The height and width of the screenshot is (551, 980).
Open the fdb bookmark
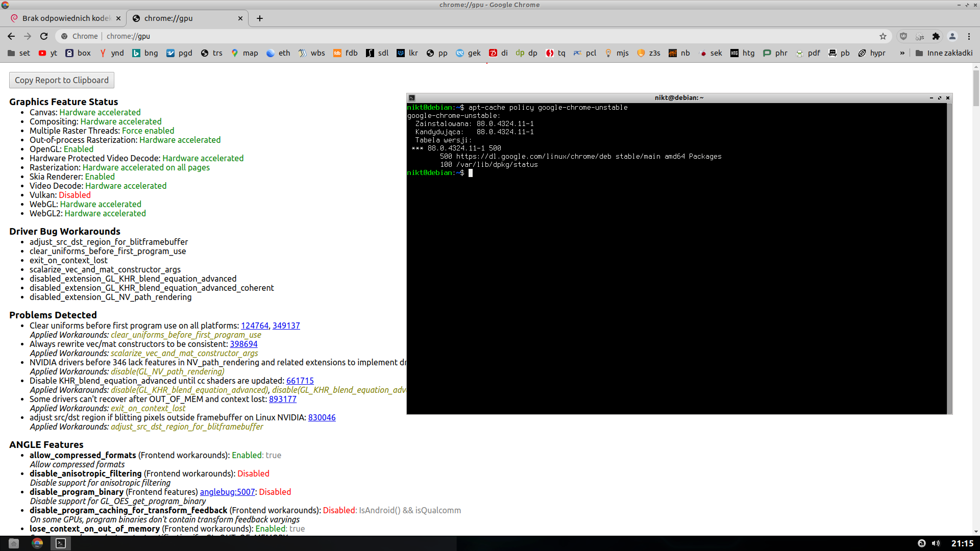click(x=346, y=53)
